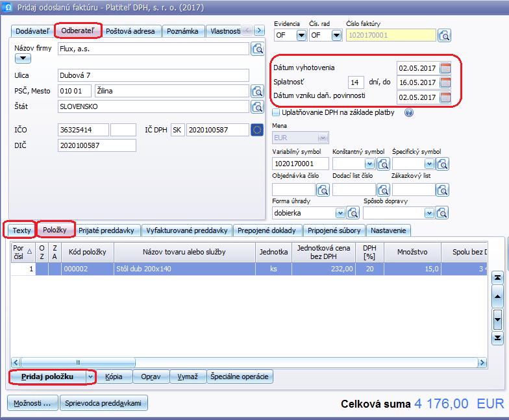Switch to Dodávateľ tab
The image size is (509, 420).
(32, 31)
